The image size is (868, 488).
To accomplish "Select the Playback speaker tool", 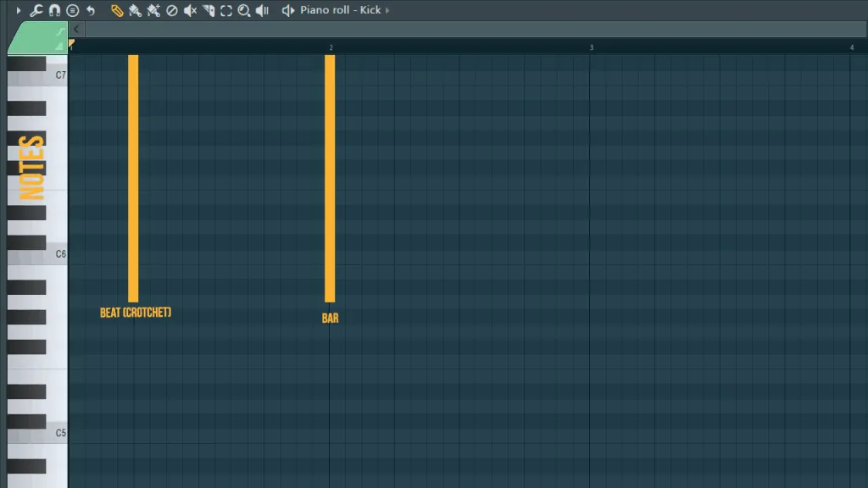I will click(x=263, y=10).
